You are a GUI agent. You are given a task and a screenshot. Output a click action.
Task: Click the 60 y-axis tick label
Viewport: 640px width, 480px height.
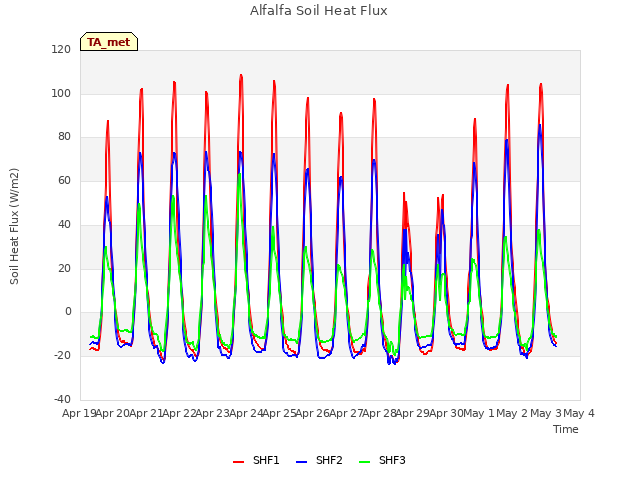click(x=64, y=180)
